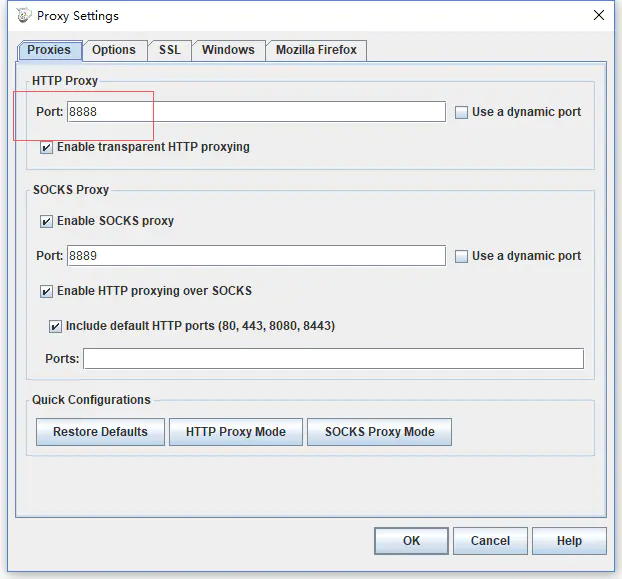Apply HTTP Proxy Mode quick configuration
The height and width of the screenshot is (579, 622).
[236, 432]
